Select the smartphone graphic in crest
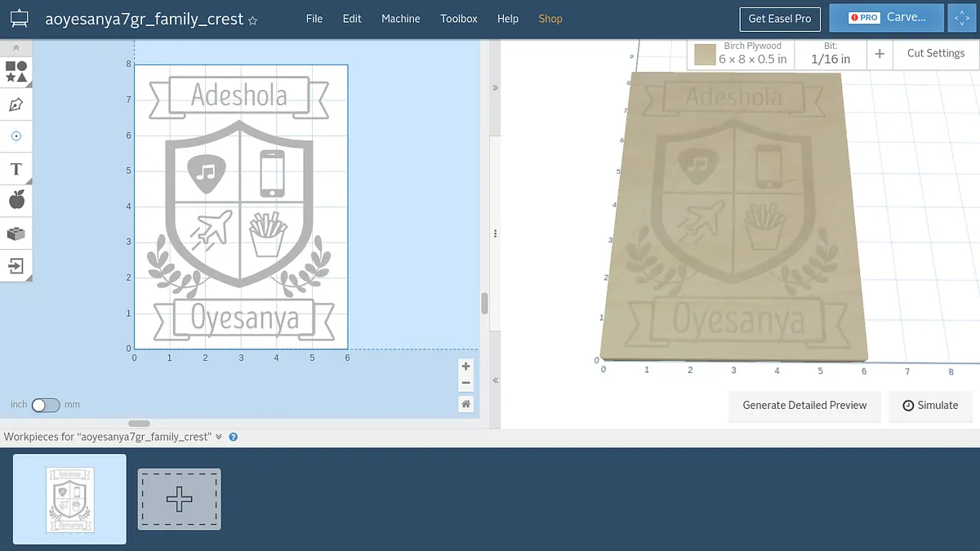The height and width of the screenshot is (551, 980). [273, 173]
